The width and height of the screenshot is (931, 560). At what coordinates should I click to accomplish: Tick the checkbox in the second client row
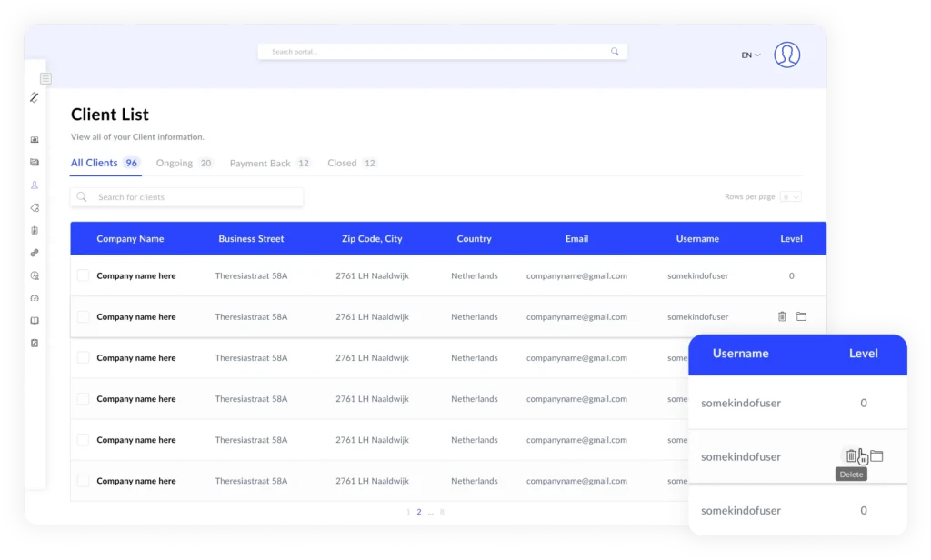tap(83, 316)
